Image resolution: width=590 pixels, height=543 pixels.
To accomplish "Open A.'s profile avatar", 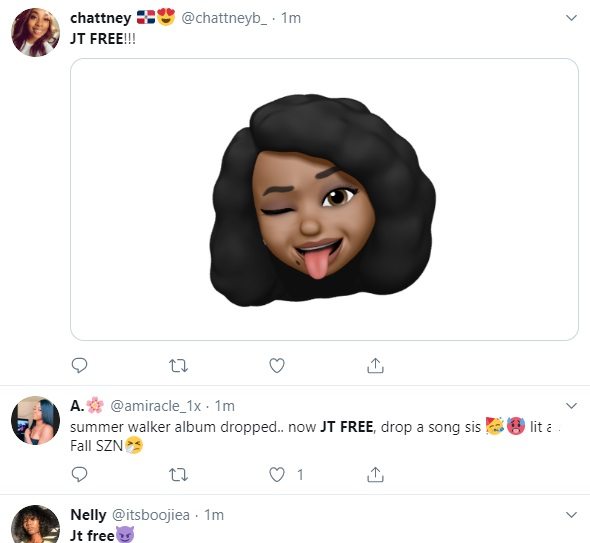I will pyautogui.click(x=35, y=420).
